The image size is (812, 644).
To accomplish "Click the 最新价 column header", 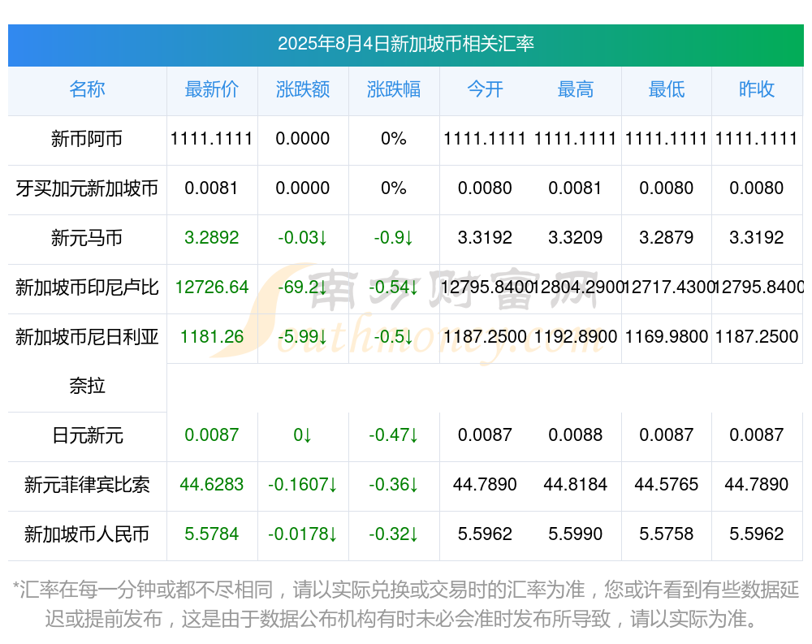I will pyautogui.click(x=211, y=89).
